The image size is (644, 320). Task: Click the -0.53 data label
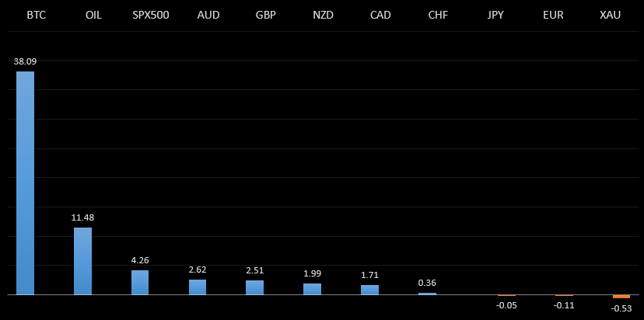[621, 308]
